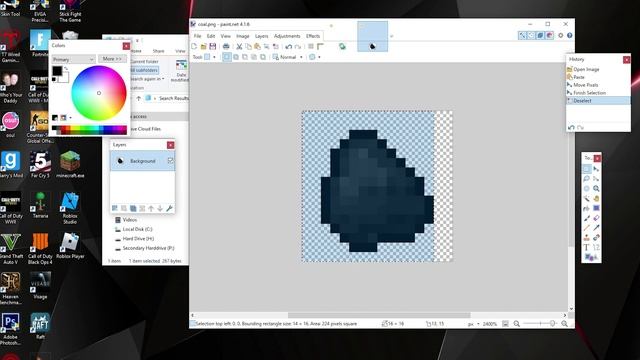
Task: Click the primary black color swatch
Action: coord(57,71)
